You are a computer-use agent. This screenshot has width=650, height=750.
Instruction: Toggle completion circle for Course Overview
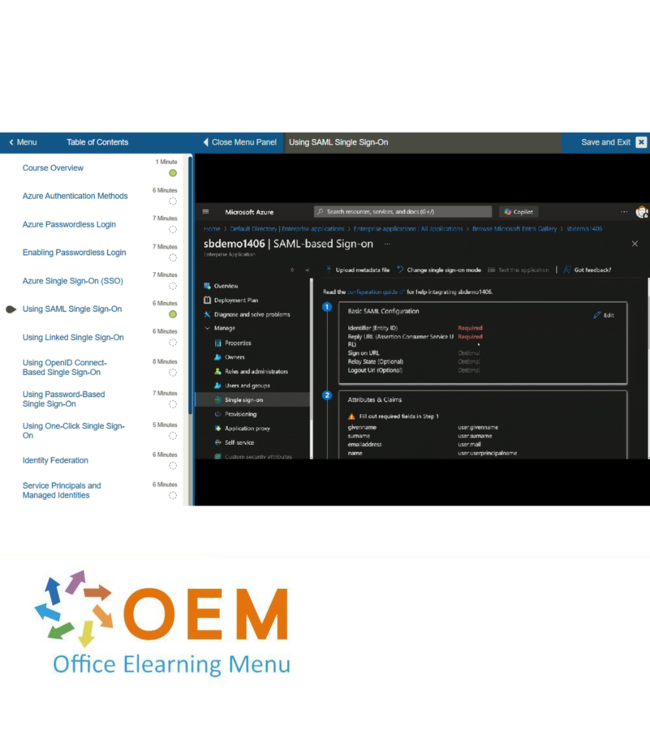point(173,173)
